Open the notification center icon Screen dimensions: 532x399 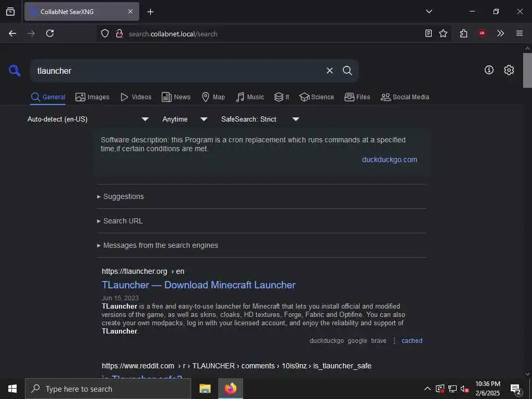[x=516, y=389]
